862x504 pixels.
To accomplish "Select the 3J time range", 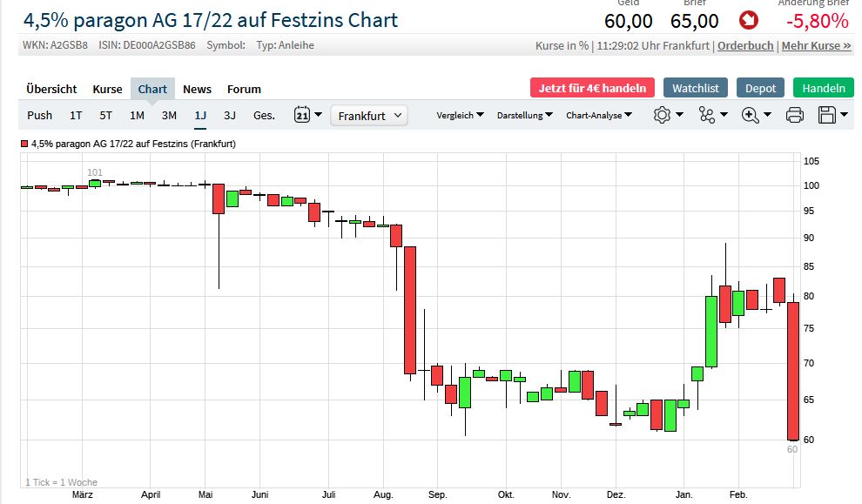I will point(230,116).
